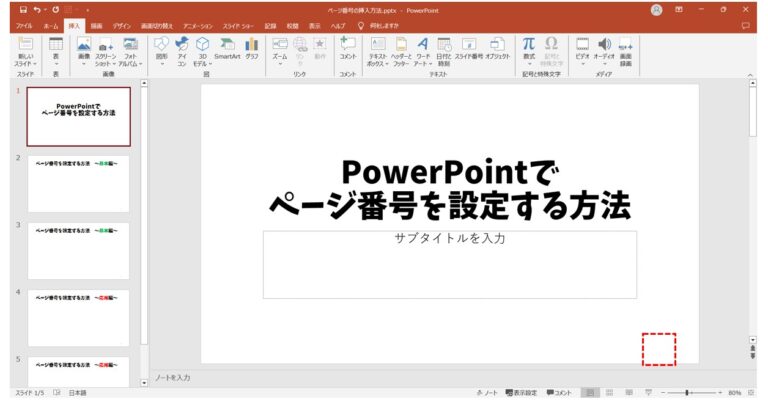The height and width of the screenshot is (402, 768).
Task: Switch to Animations (アニメーション) tab
Action: click(198, 26)
